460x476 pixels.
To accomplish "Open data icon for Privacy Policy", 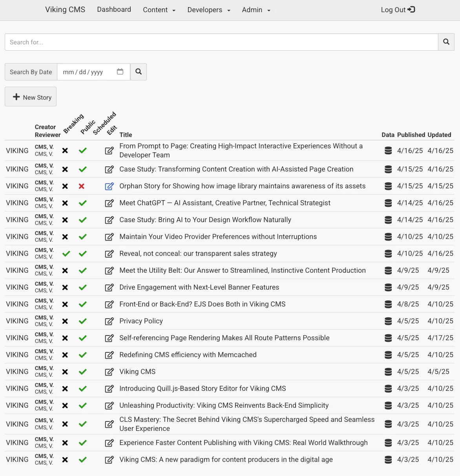I will point(388,321).
